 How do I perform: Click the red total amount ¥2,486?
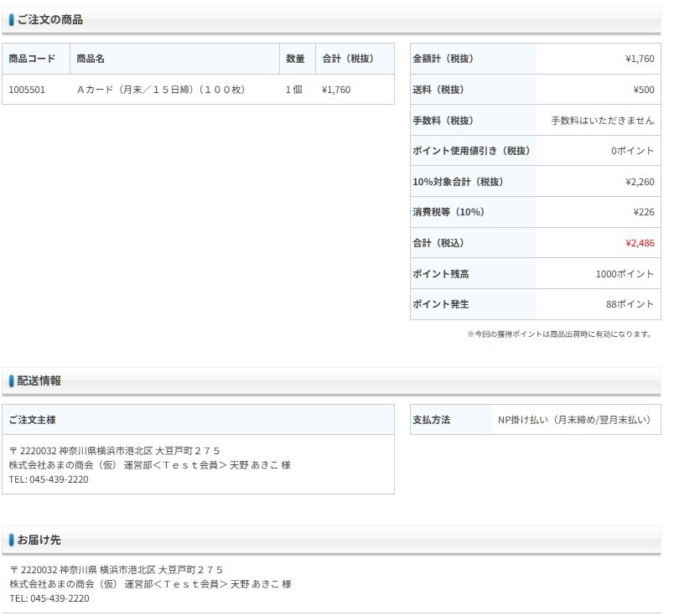click(639, 243)
